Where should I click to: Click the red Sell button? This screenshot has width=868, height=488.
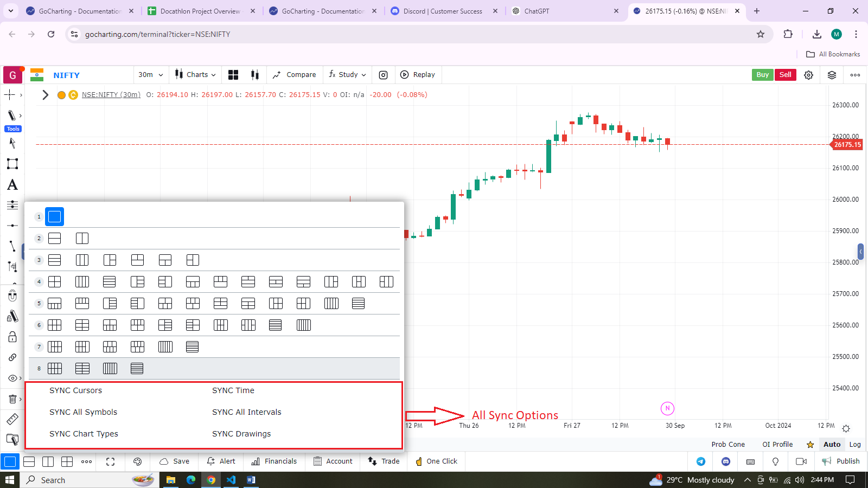tap(785, 75)
